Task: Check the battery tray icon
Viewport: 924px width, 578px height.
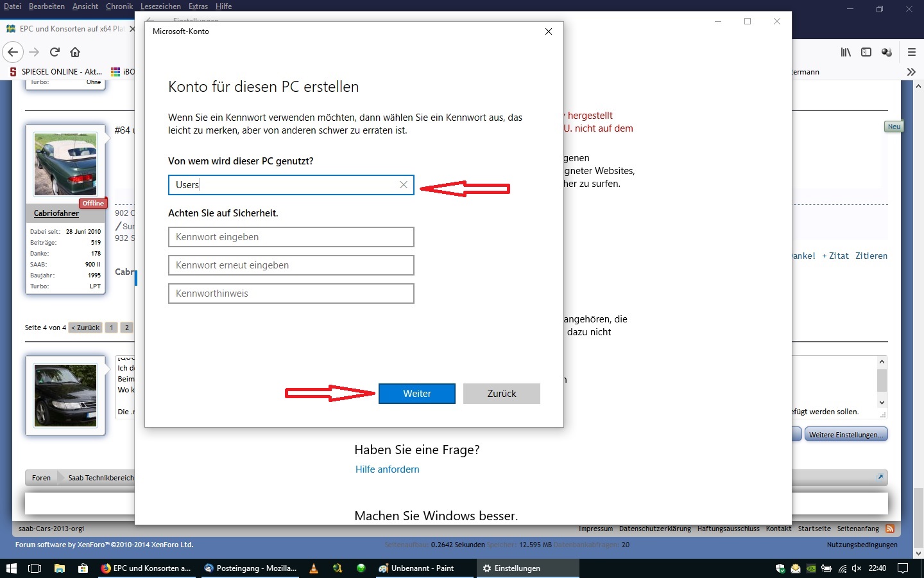Action: [826, 568]
